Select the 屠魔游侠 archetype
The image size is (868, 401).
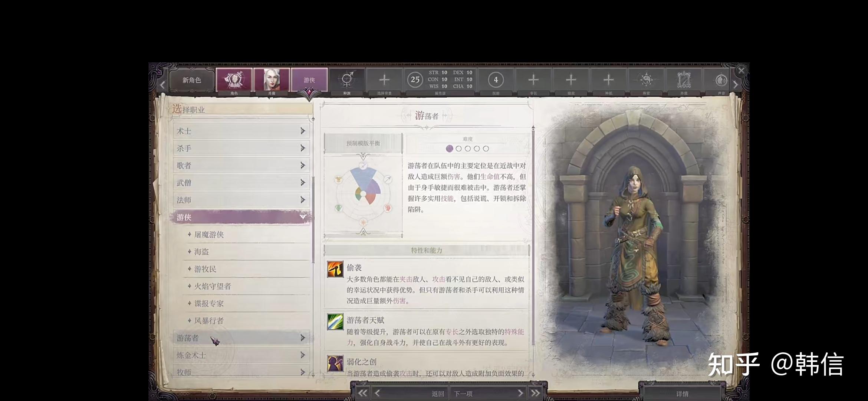(x=209, y=234)
